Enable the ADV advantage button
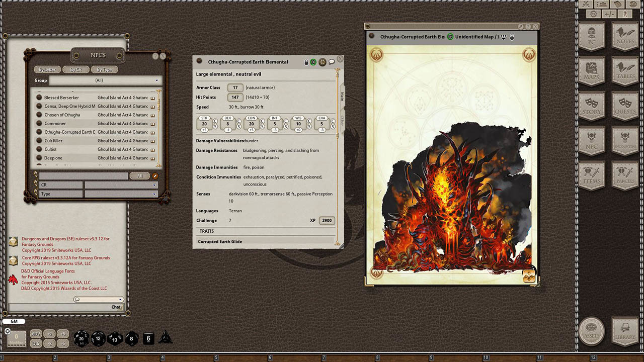The height and width of the screenshot is (362, 644). (x=35, y=333)
